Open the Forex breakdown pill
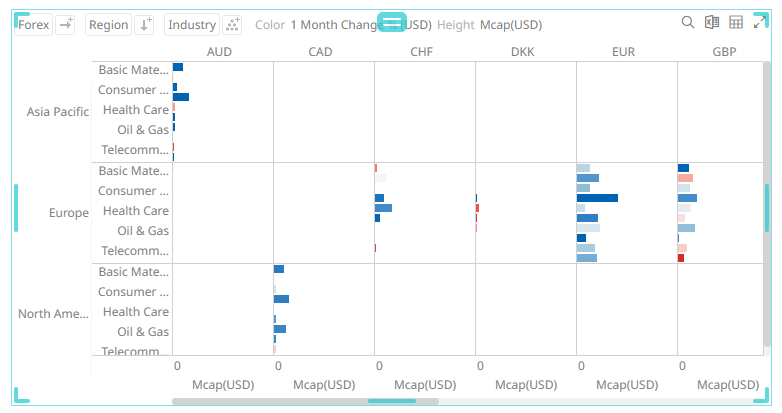 point(33,24)
